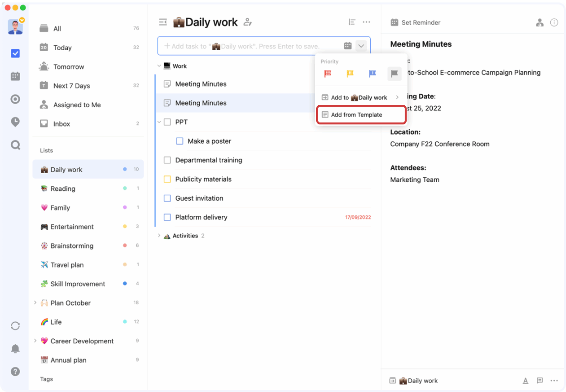Screen dimensions: 566x392
Task: Complete the Guest invitation task
Action: [167, 198]
